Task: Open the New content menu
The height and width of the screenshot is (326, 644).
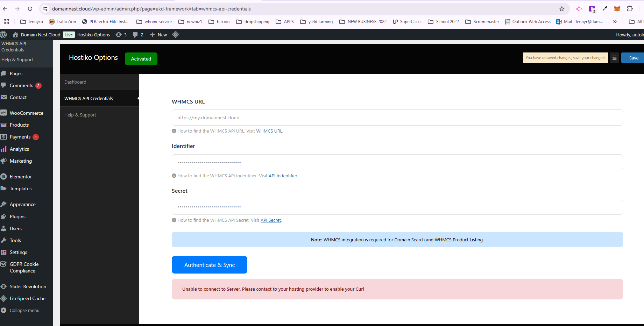Action: click(158, 35)
